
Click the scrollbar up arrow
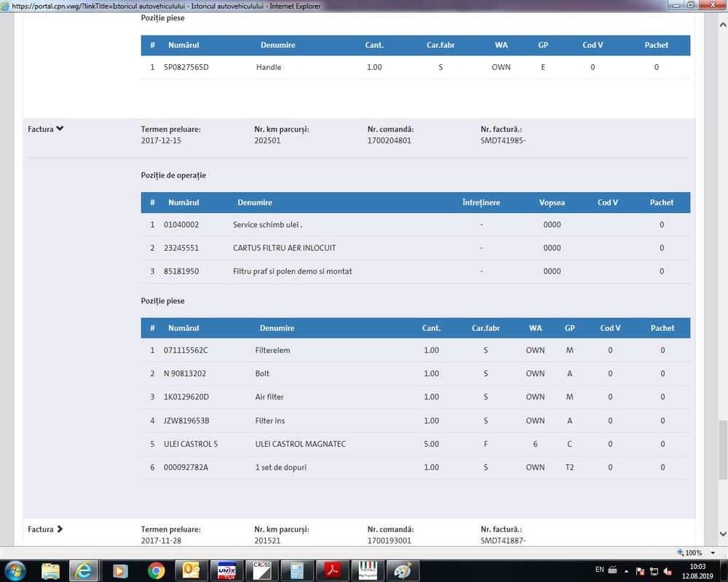click(723, 25)
